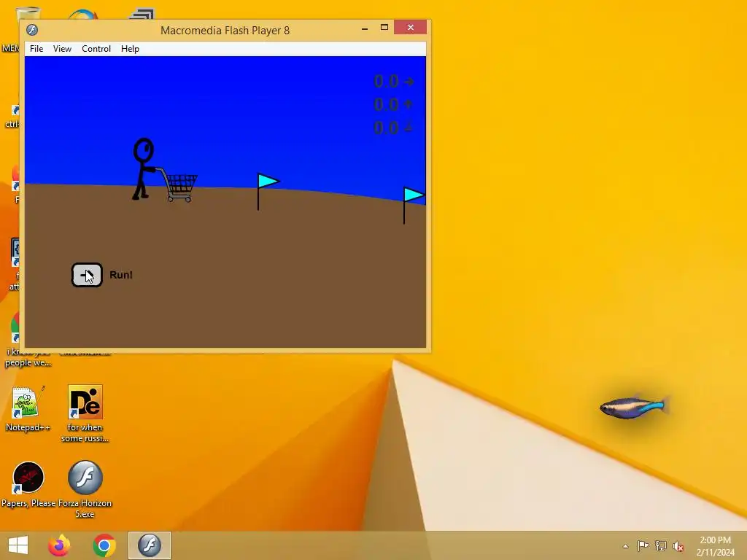Screen dimensions: 747x560
Task: Select the Forza Horizon 5.exe desktop icon
Action: pyautogui.click(x=85, y=489)
